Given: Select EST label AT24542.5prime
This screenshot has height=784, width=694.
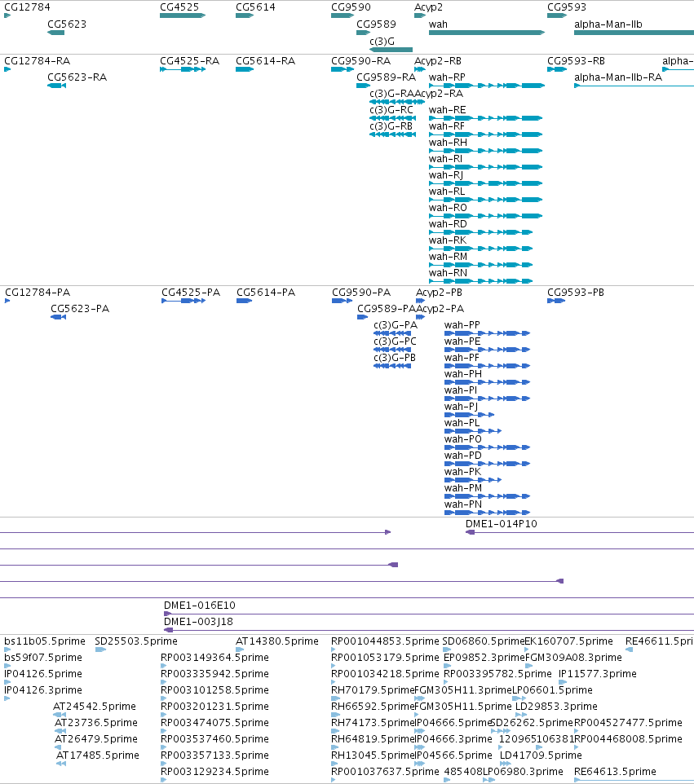Looking at the screenshot, I should point(95,707).
